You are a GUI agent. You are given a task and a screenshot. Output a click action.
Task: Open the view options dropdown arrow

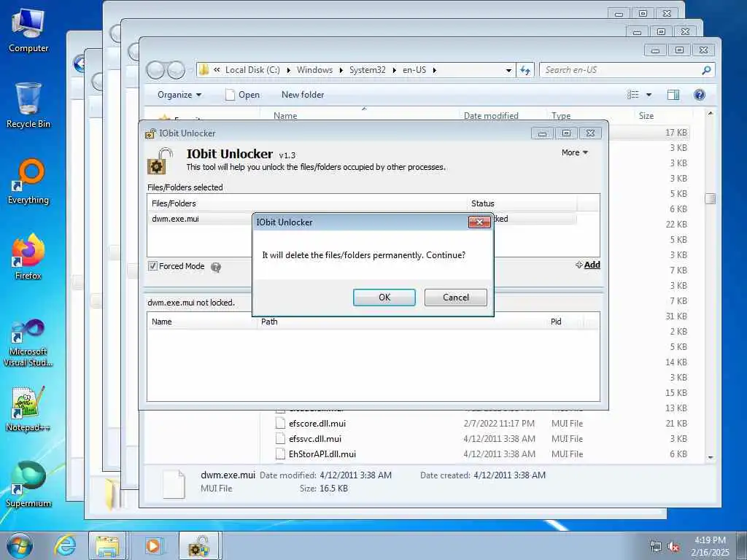click(649, 95)
